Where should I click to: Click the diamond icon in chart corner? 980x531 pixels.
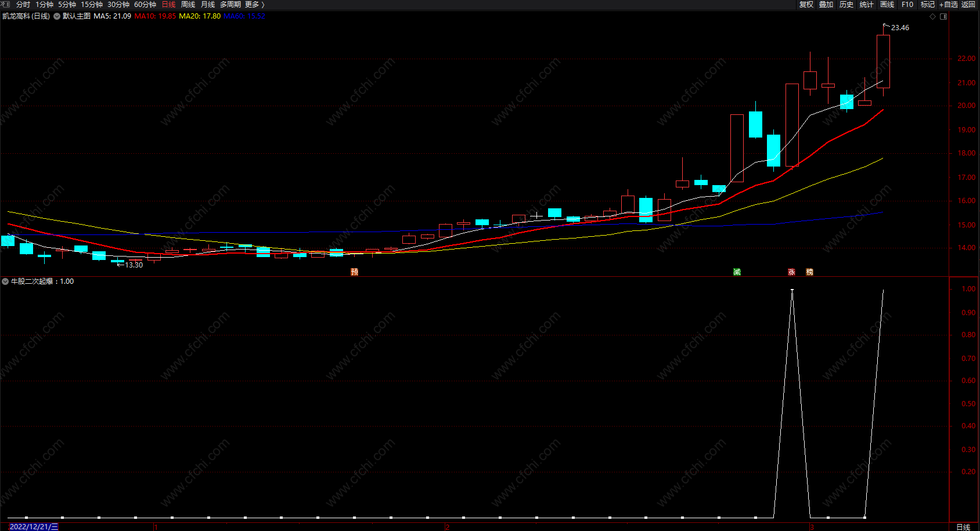pyautogui.click(x=933, y=16)
